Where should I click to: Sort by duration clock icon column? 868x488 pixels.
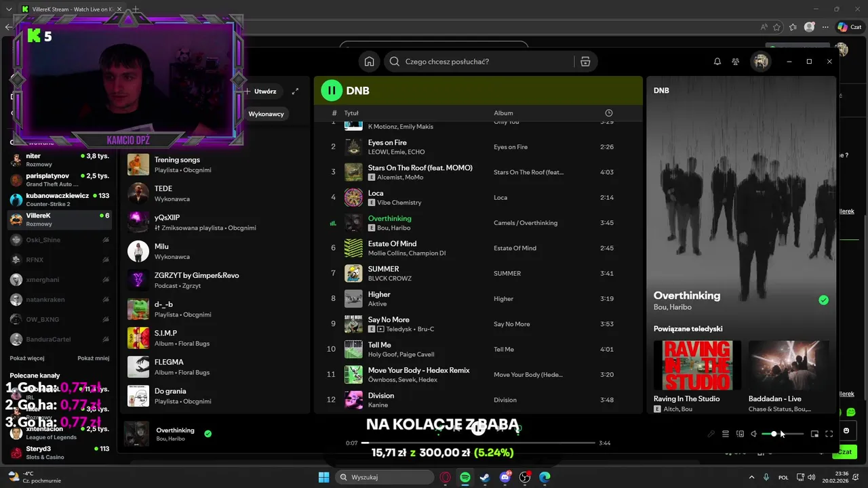[x=608, y=113]
